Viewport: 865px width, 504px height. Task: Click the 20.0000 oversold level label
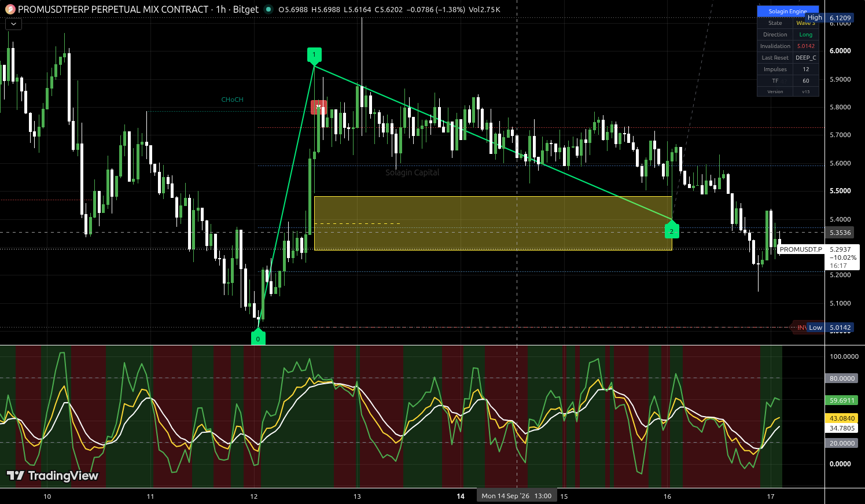842,443
